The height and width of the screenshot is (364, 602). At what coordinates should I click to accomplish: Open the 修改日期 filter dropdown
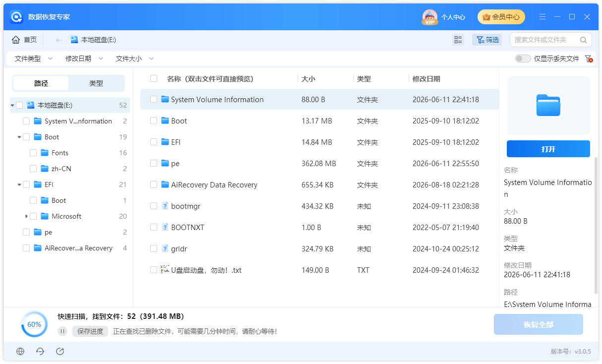tap(84, 59)
